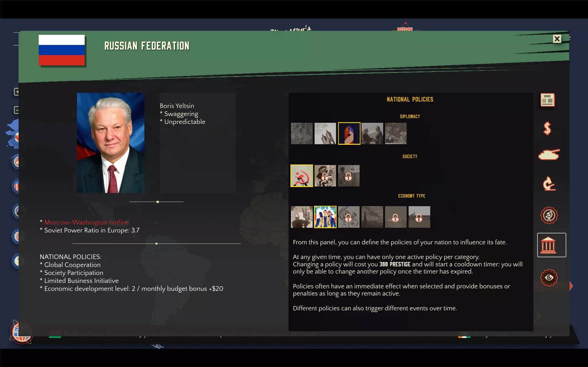
Task: Click the locked 500 banknote economy policy
Action: 349,217
